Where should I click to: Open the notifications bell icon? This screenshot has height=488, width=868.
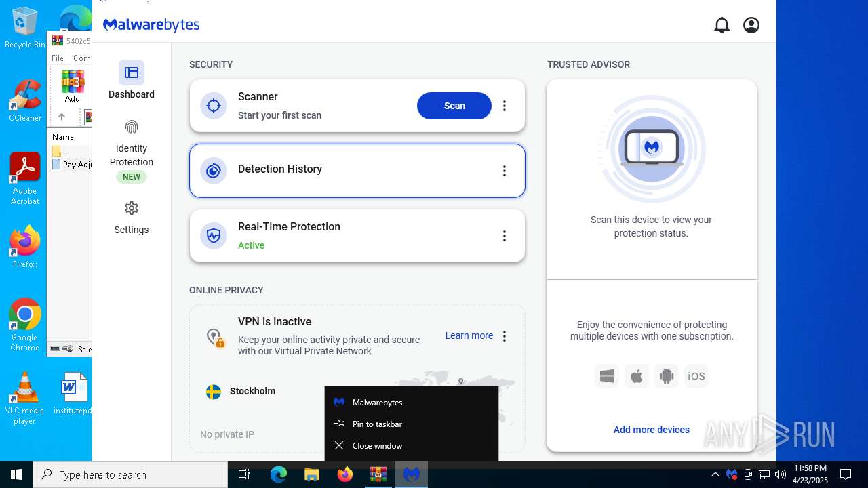point(722,25)
